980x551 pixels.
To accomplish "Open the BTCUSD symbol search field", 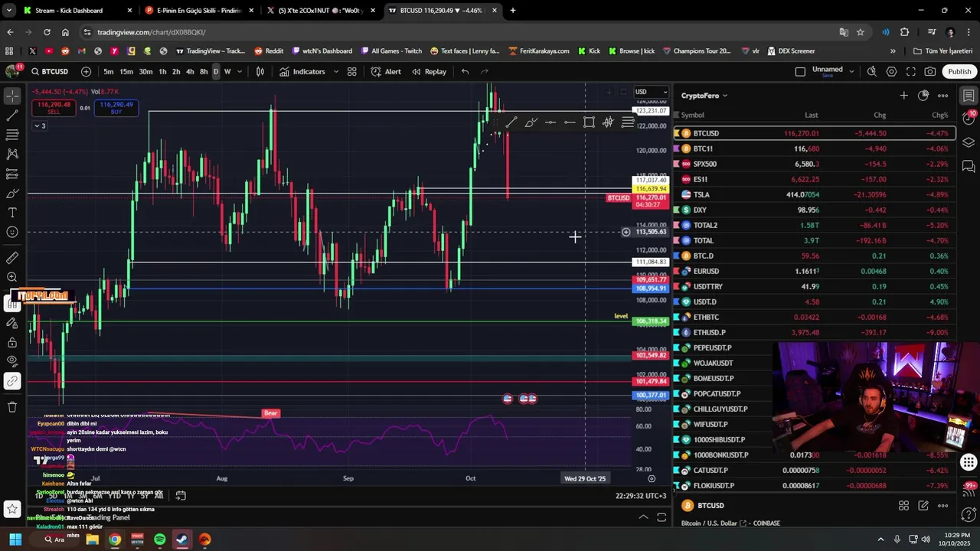I will (50, 71).
